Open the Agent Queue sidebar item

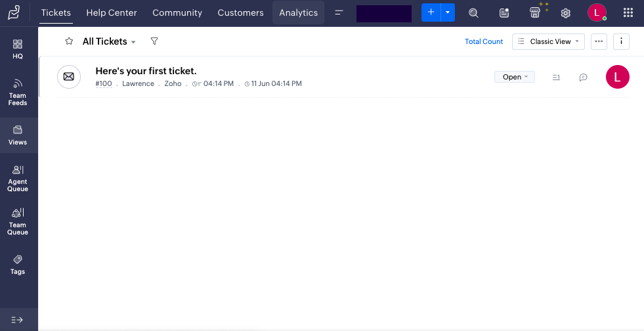18,179
